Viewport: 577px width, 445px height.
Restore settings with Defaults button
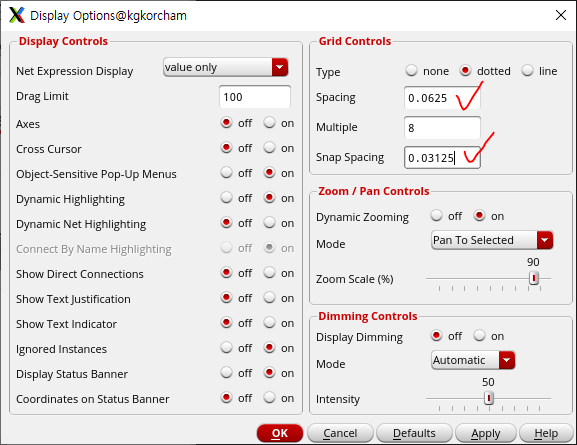click(x=414, y=433)
